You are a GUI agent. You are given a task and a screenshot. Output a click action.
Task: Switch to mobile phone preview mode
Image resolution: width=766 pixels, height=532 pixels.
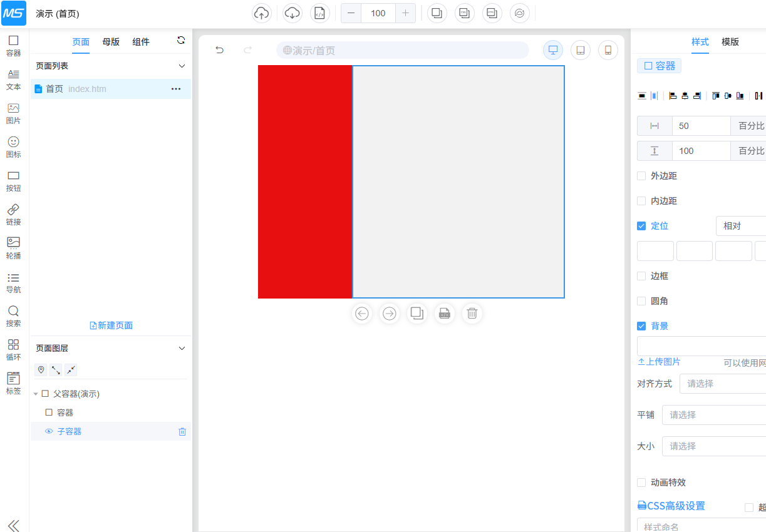(x=608, y=50)
